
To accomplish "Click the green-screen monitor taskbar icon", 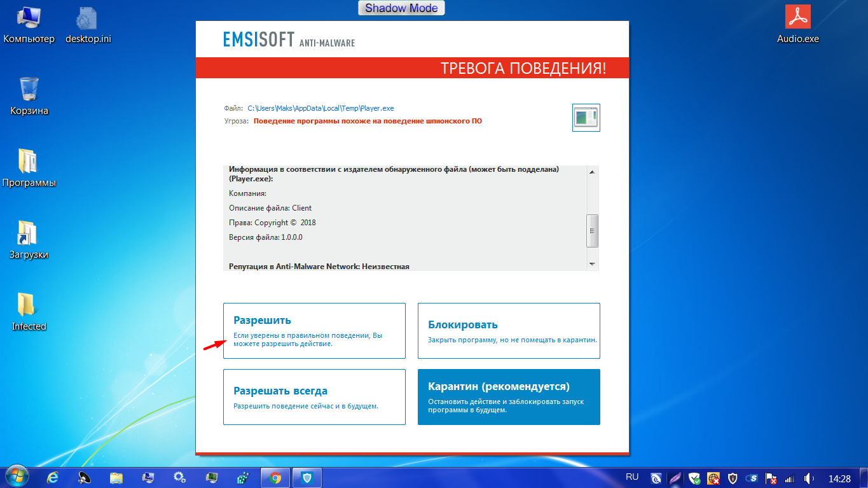I will pyautogui.click(x=212, y=477).
